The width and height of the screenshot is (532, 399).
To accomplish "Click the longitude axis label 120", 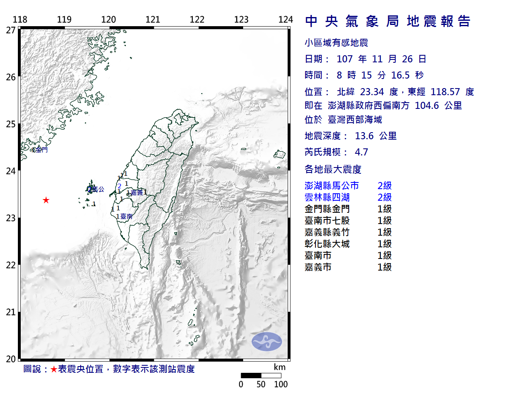I will (108, 20).
